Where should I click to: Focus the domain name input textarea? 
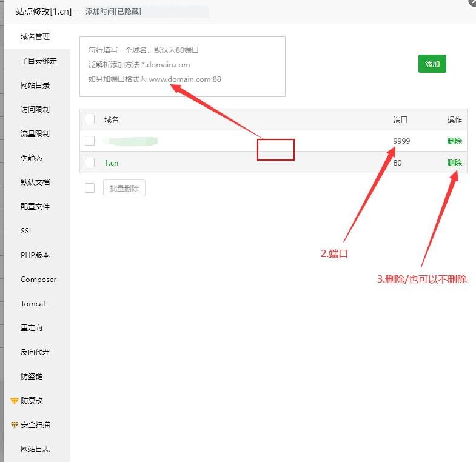(183, 67)
